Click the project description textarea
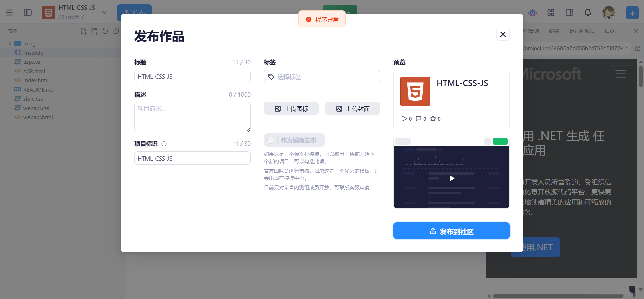Image resolution: width=644 pixels, height=299 pixels. [x=192, y=117]
